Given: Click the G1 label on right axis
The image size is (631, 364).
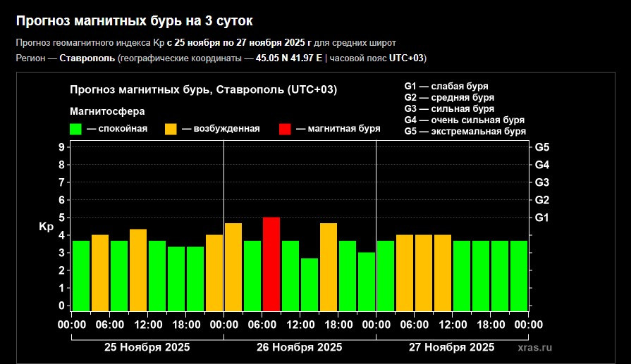Looking at the screenshot, I should pos(542,218).
